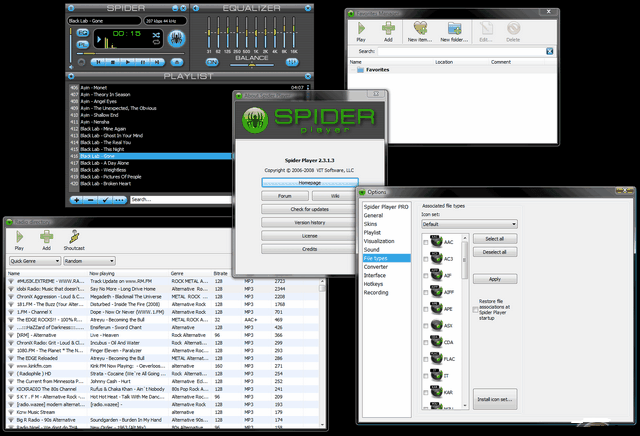Check the AIF file type checkbox

click(x=426, y=276)
